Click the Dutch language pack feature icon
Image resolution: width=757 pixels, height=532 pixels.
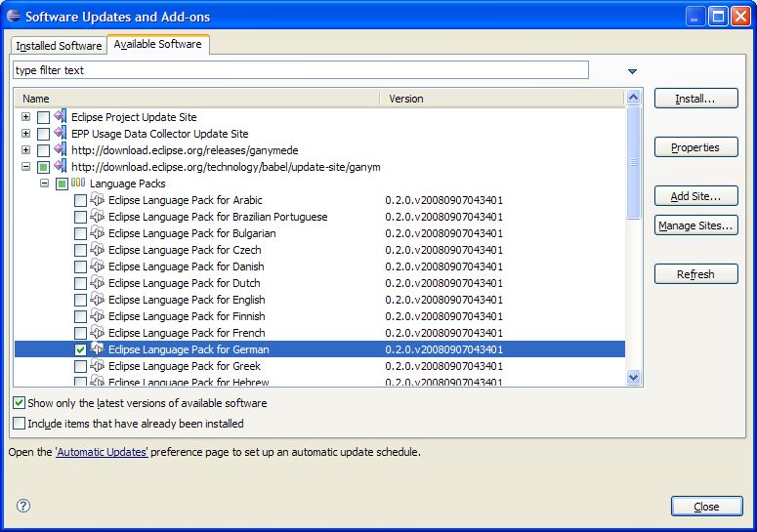coord(98,283)
